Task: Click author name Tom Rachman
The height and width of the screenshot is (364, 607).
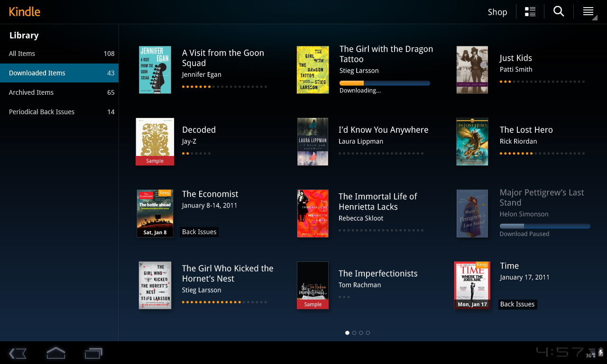Action: point(359,285)
